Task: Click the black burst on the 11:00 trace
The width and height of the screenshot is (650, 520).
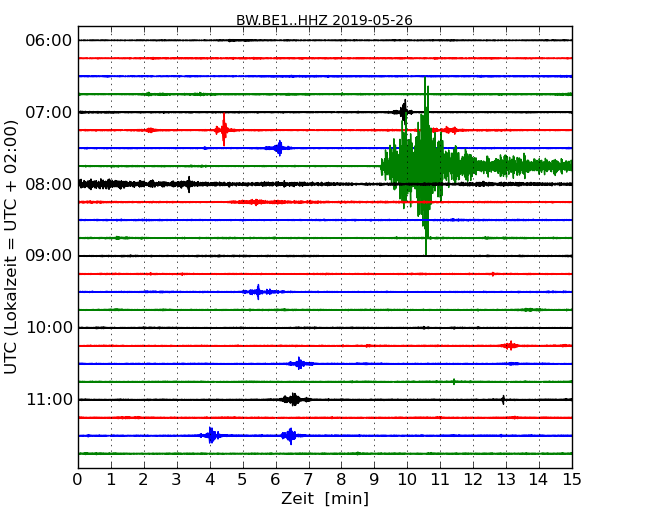Action: pyautogui.click(x=294, y=400)
